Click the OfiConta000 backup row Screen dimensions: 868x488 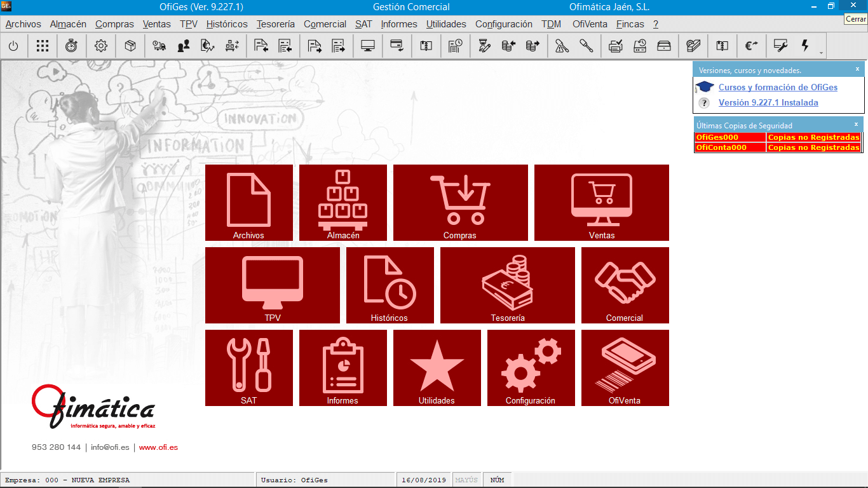coord(777,147)
